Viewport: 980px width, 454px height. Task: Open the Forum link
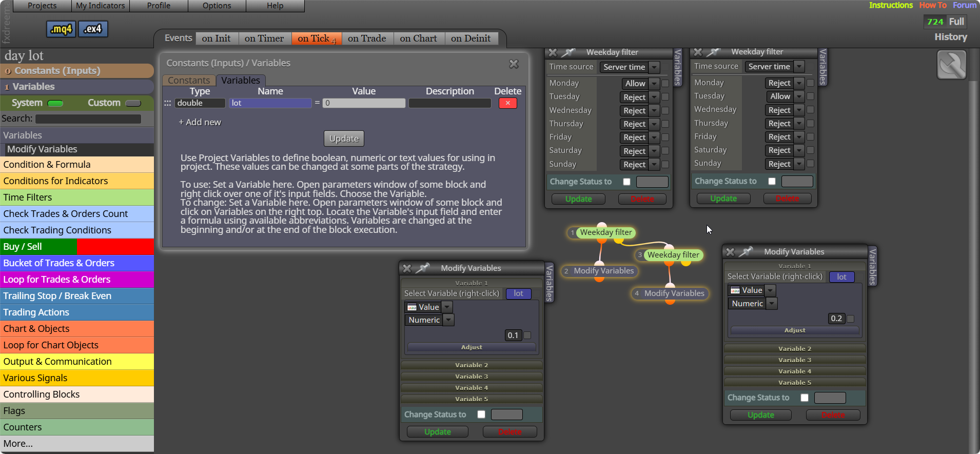965,5
